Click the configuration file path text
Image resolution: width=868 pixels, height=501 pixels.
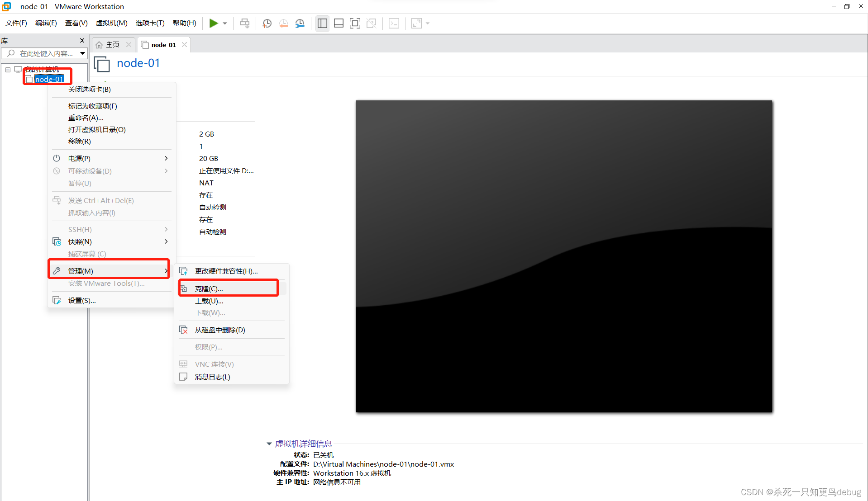point(384,464)
